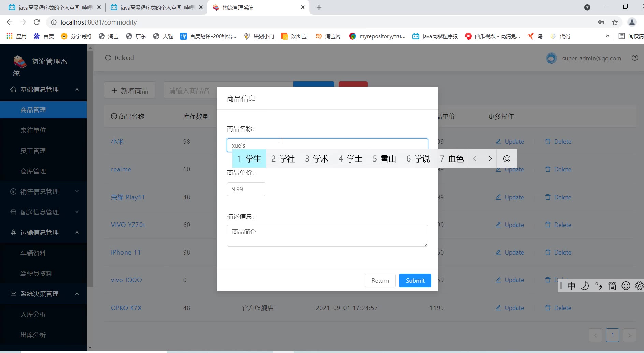Image resolution: width=644 pixels, height=353 pixels.
Task: Bookmark this page with star icon
Action: tap(615, 22)
